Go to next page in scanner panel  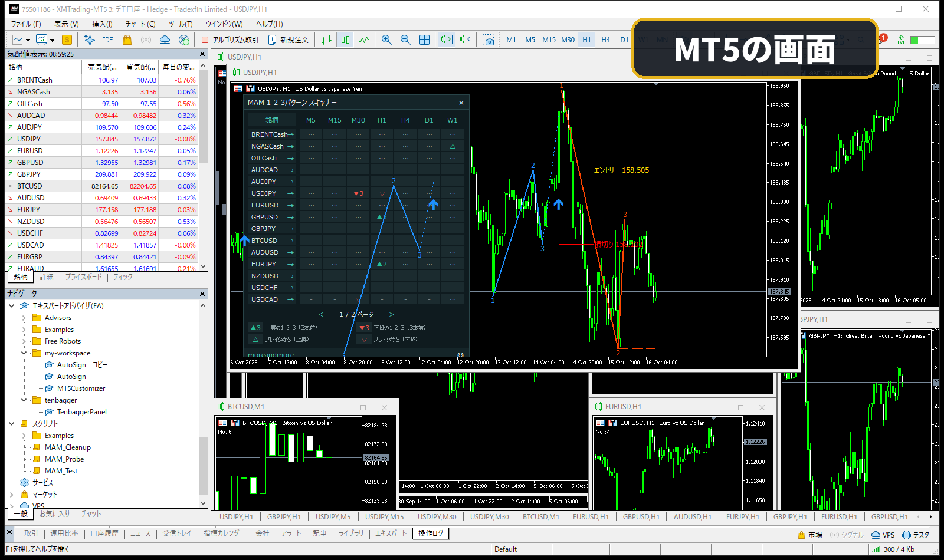pos(391,315)
